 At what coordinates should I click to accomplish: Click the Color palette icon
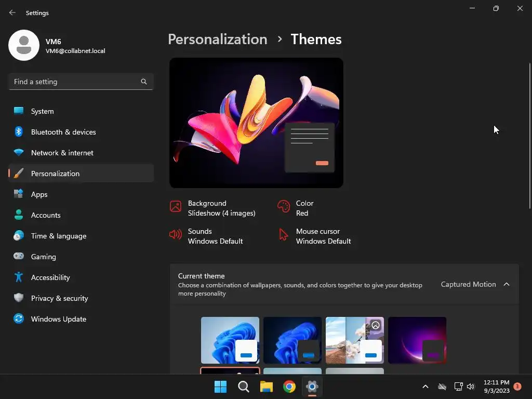(284, 206)
